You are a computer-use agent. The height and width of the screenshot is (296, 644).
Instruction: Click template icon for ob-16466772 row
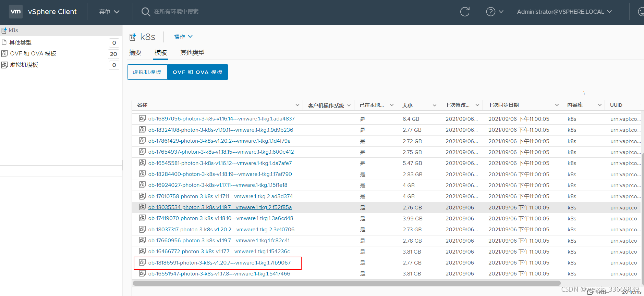click(142, 251)
